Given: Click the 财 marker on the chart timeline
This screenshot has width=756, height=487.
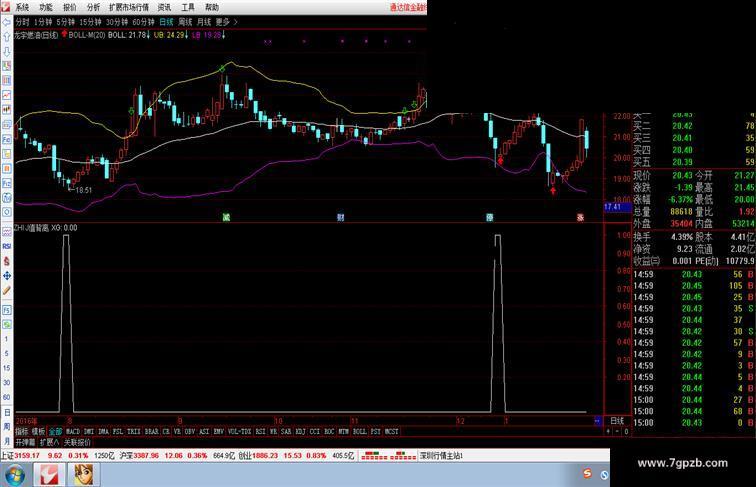Looking at the screenshot, I should coord(340,217).
